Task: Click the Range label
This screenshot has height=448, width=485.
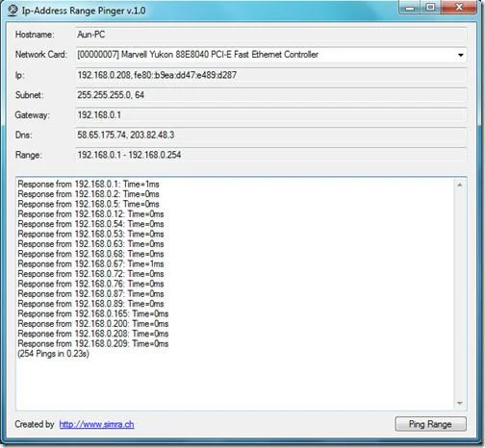Action: coord(28,155)
